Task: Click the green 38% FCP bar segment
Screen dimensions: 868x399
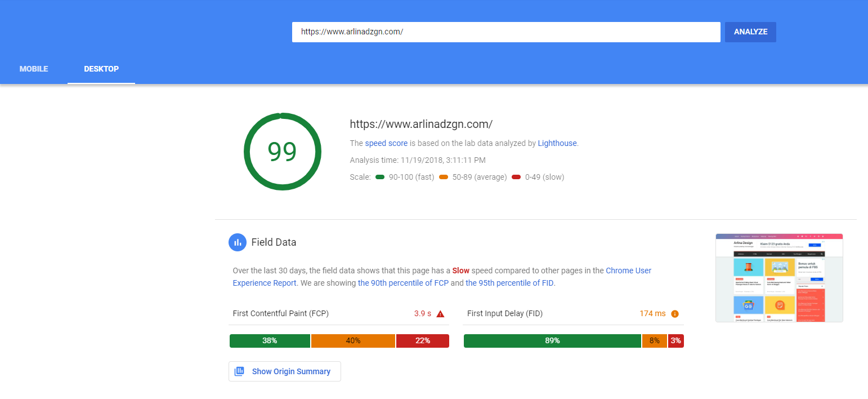Action: coord(270,341)
